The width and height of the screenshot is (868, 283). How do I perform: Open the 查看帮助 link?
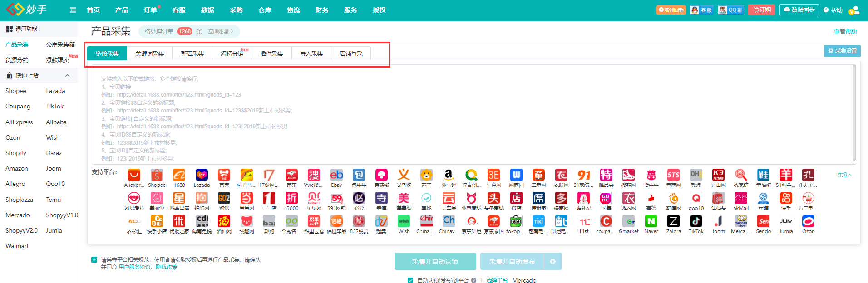[845, 31]
